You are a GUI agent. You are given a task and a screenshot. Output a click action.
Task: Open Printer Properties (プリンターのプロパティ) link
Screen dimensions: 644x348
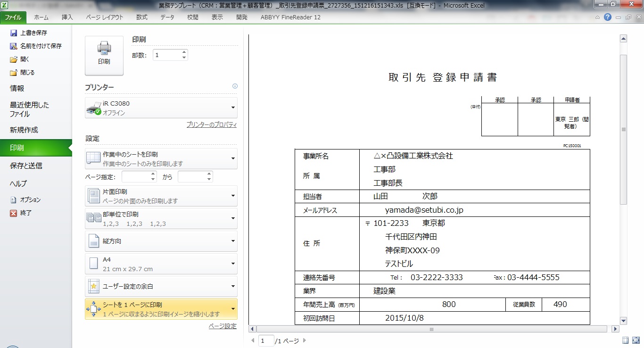pyautogui.click(x=211, y=125)
